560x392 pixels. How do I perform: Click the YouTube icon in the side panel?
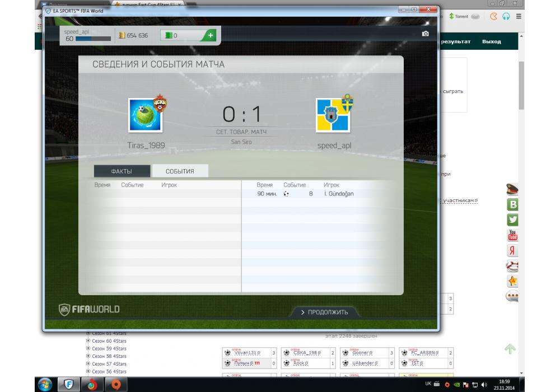coord(512,235)
